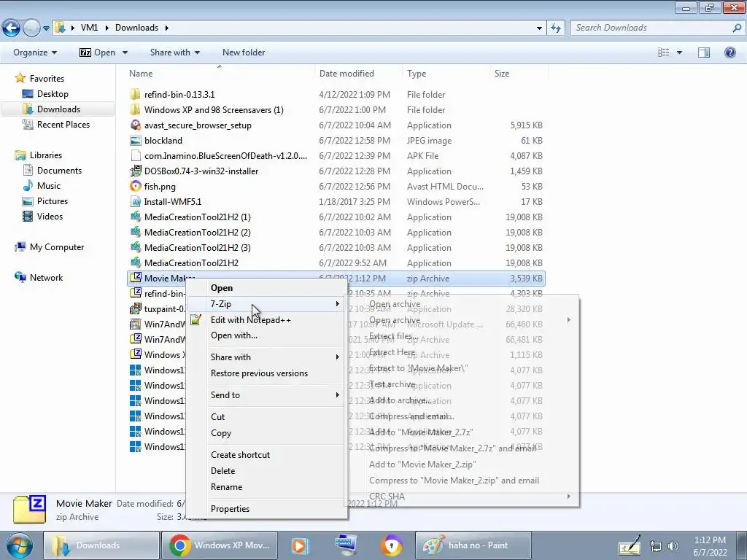Click the New folder button
This screenshot has height=560, width=747.
(x=244, y=52)
